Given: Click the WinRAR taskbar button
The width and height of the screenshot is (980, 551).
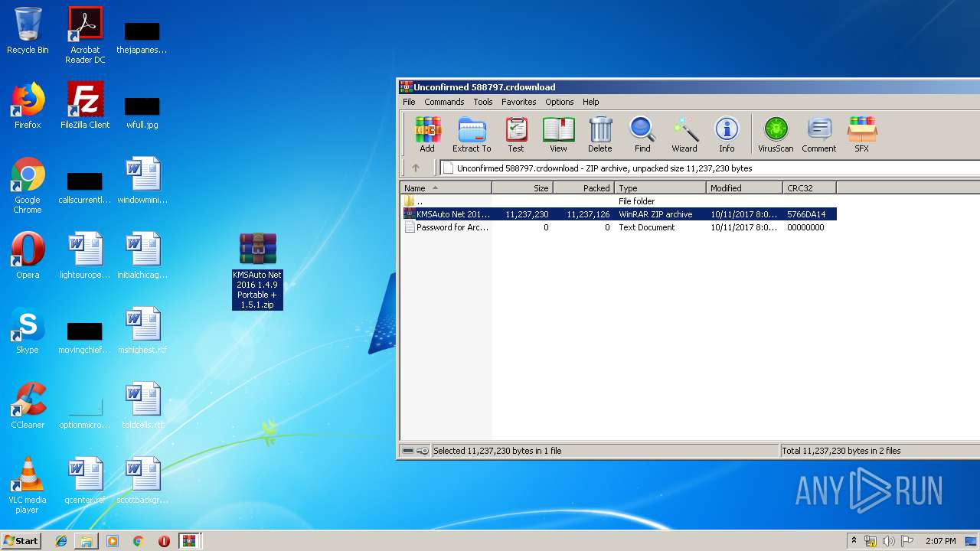Looking at the screenshot, I should coord(190,541).
